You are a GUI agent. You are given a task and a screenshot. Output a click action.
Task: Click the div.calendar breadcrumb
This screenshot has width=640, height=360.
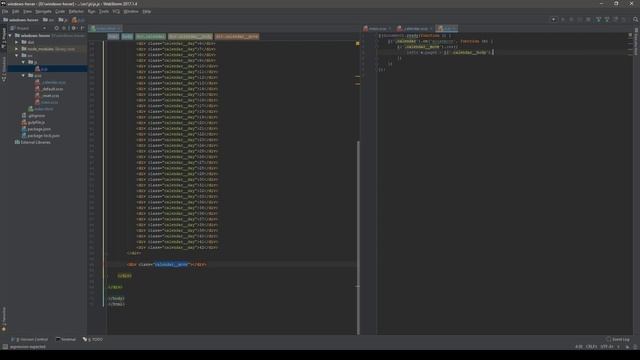point(151,36)
